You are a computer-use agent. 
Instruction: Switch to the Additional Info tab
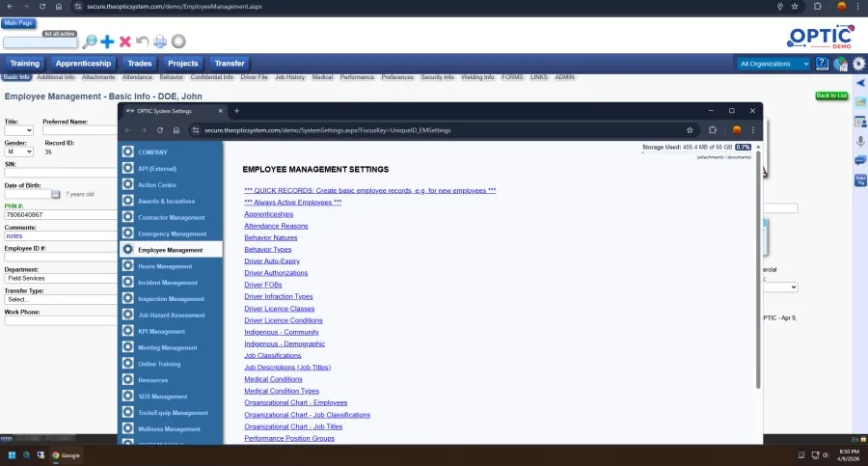(55, 77)
